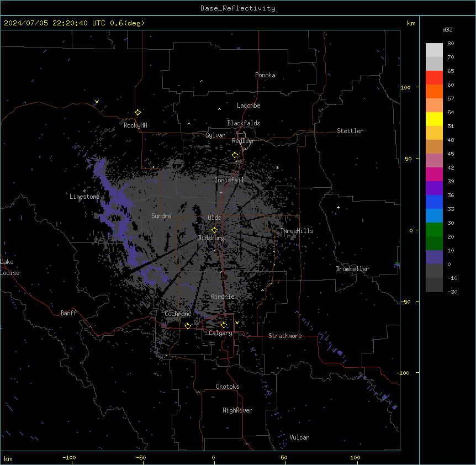Click the yellow marker below Cochrane
Screen dimensions: 476x465
click(188, 326)
